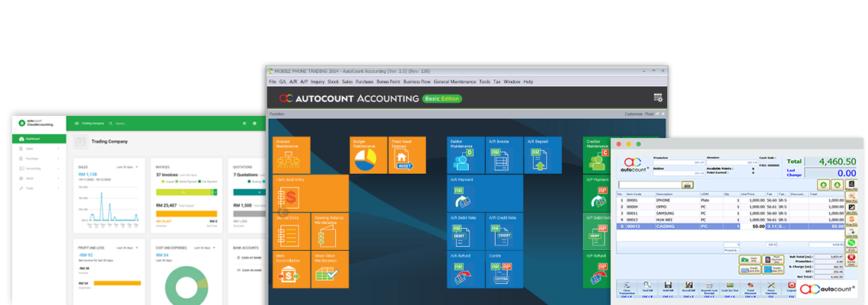Open the Stock menu
Image resolution: width=868 pixels, height=305 pixels.
pyautogui.click(x=333, y=82)
